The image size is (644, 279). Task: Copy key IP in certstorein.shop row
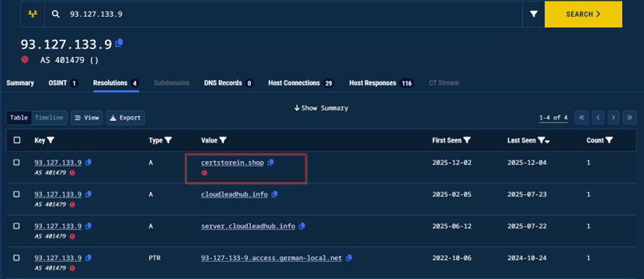(88, 162)
